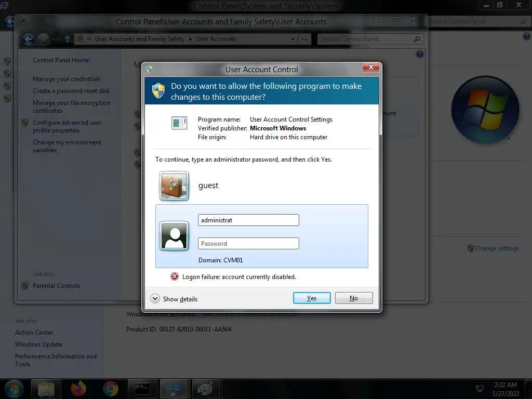This screenshot has width=532, height=399.
Task: Click the Password input field
Action: click(248, 243)
